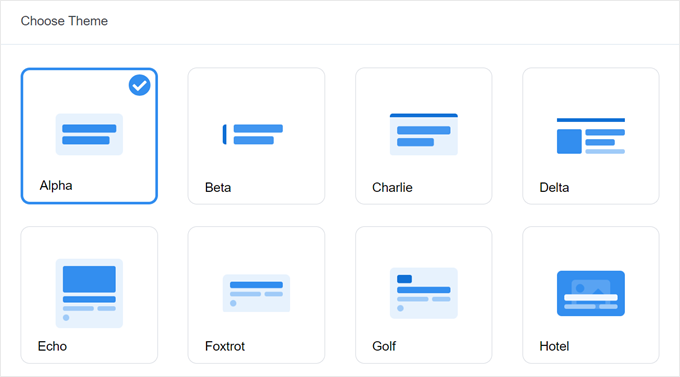
Task: Click the Charlie label text
Action: click(392, 187)
